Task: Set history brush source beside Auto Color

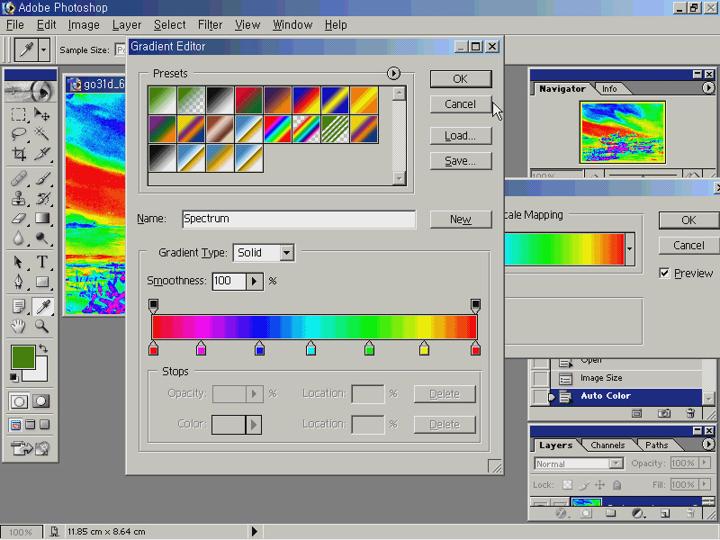Action: [540, 396]
